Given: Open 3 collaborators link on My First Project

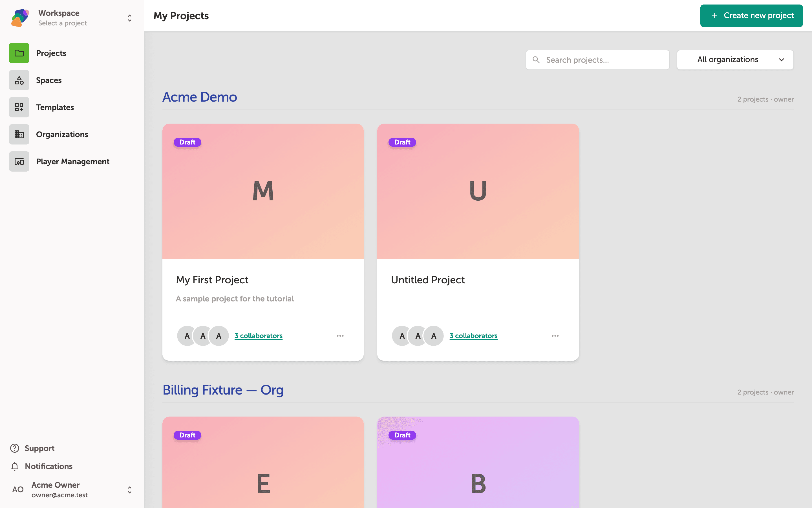Looking at the screenshot, I should (258, 336).
